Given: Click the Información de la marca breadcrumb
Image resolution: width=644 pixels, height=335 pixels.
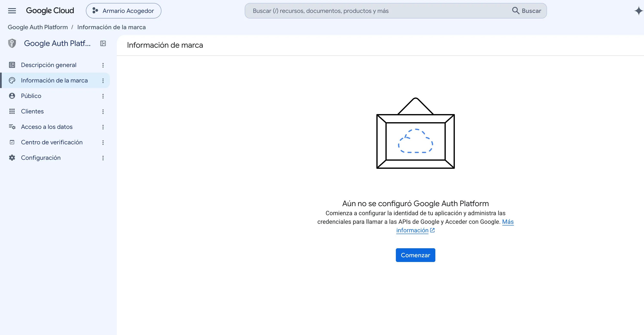Looking at the screenshot, I should point(111,27).
